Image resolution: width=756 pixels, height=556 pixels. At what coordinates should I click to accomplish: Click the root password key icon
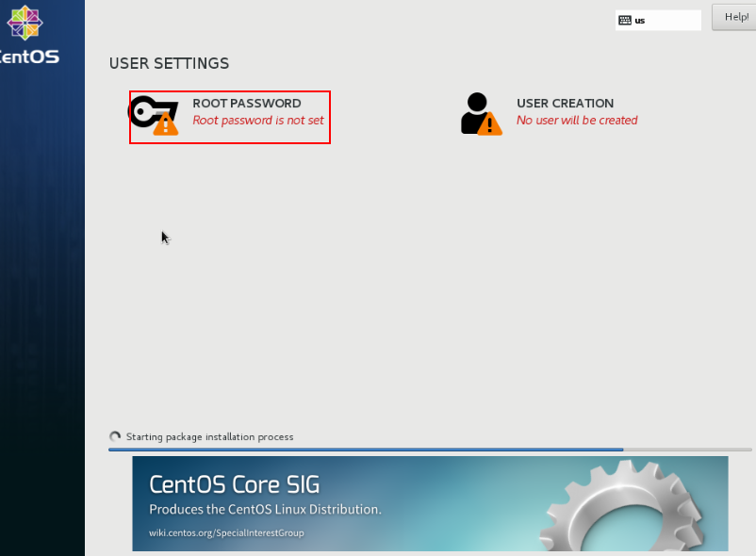pos(154,115)
